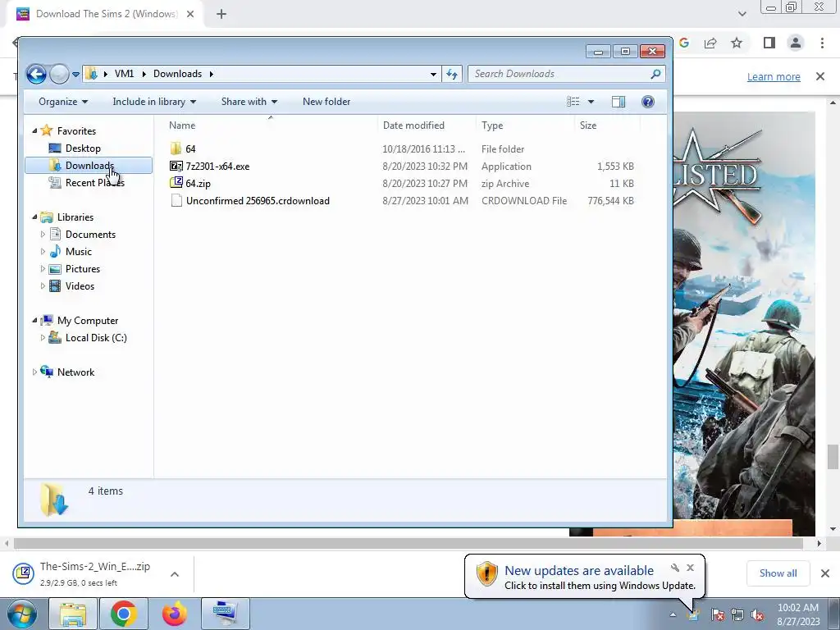This screenshot has width=840, height=630.
Task: Toggle Chrome side panel icon
Action: 769,43
